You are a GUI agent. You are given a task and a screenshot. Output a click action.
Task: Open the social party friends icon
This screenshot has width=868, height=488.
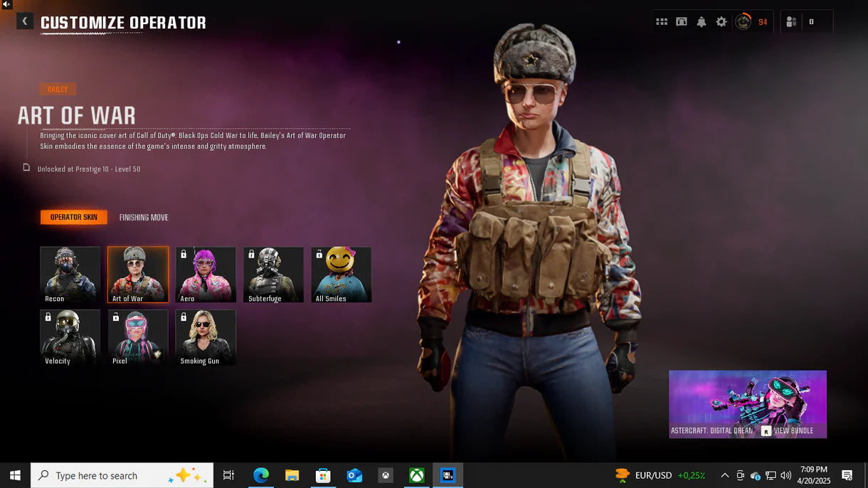pos(791,22)
